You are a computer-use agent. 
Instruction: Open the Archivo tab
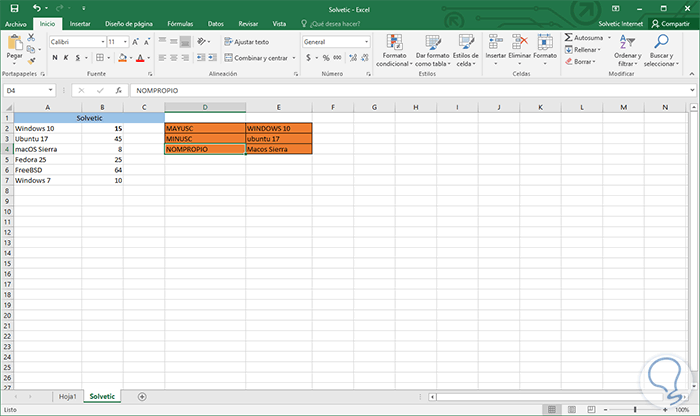[x=16, y=24]
